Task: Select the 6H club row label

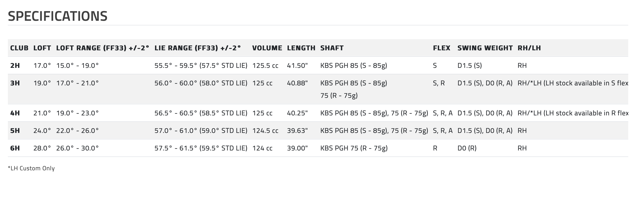Action: point(15,148)
